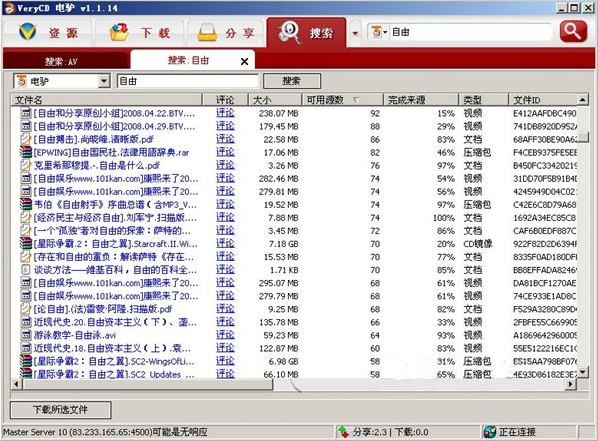Viewport: 598px width, 441px height.
Task: Click document icon of [一个"孤独"者 file
Action: [26, 230]
